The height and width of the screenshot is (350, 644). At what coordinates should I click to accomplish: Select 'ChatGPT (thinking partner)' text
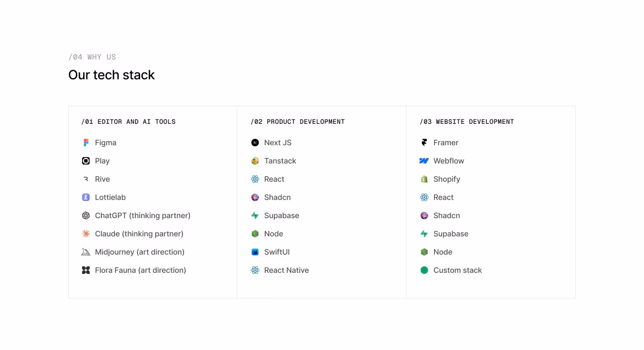pos(143,215)
